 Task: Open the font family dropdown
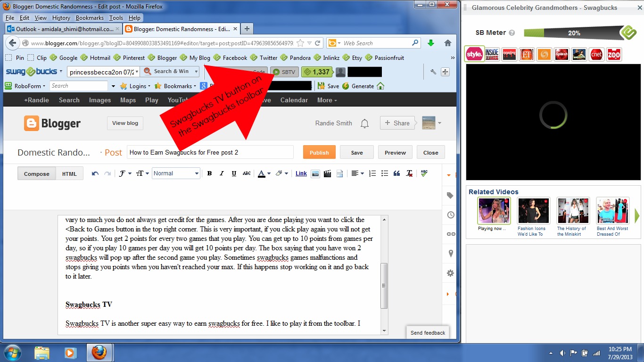click(125, 173)
